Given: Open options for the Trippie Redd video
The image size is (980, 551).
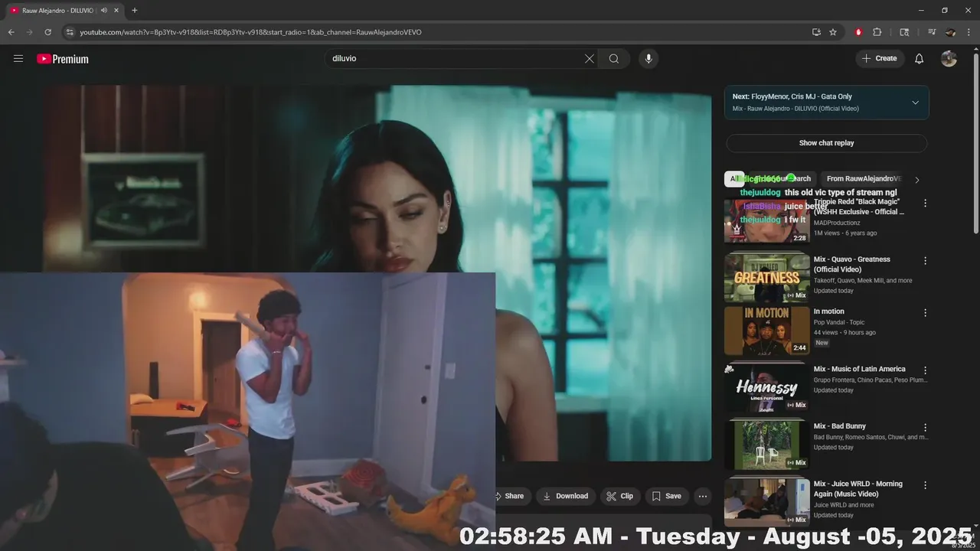Looking at the screenshot, I should pos(925,204).
